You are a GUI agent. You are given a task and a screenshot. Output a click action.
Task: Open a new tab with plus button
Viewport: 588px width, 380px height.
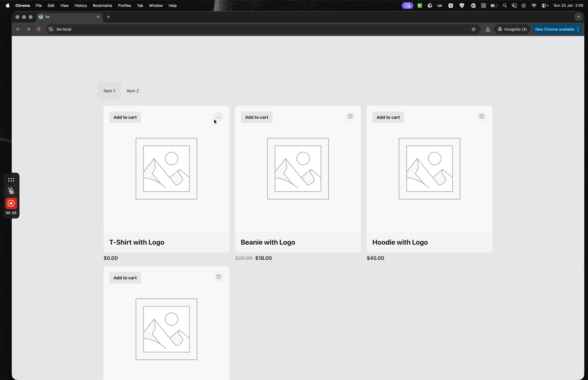(108, 17)
